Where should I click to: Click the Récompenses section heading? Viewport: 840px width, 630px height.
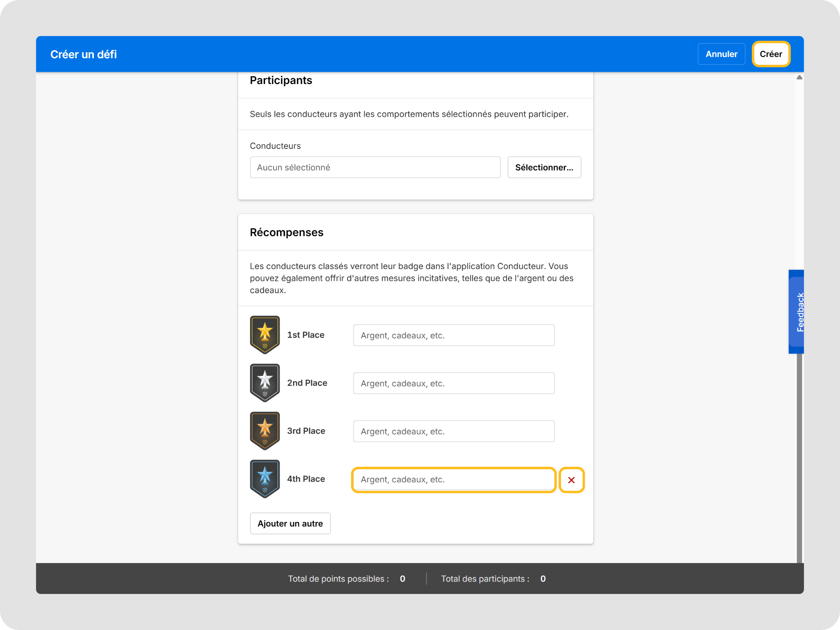[x=287, y=232]
